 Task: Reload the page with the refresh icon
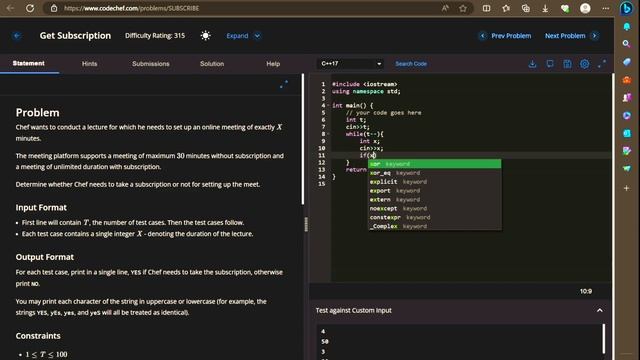pyautogui.click(x=30, y=8)
